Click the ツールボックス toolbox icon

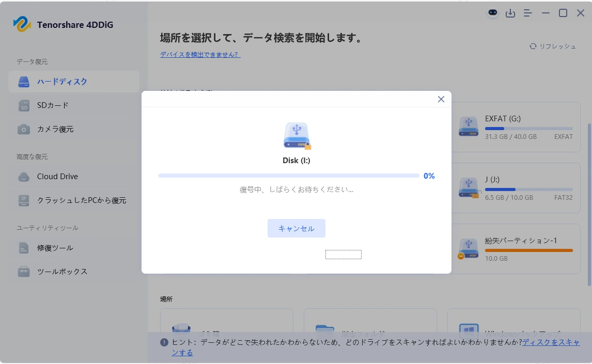[24, 272]
